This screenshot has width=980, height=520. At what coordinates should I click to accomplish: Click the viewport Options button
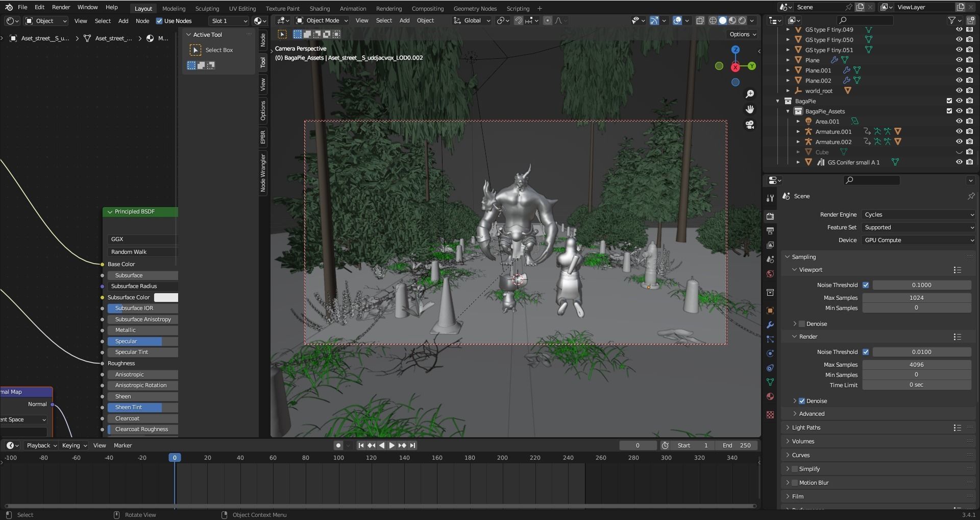[x=742, y=34]
